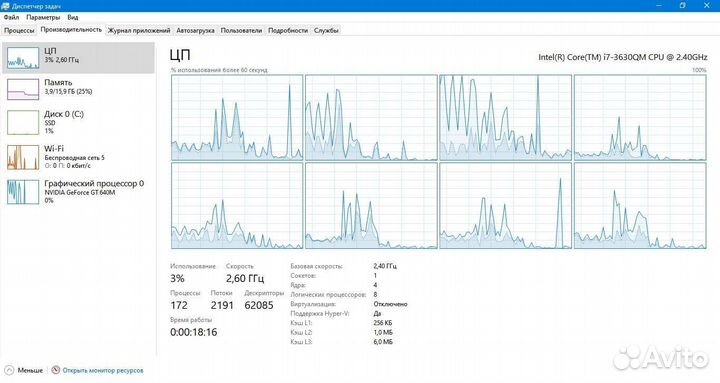
Task: Minimize the Диспетчер задач window
Action: click(x=659, y=6)
